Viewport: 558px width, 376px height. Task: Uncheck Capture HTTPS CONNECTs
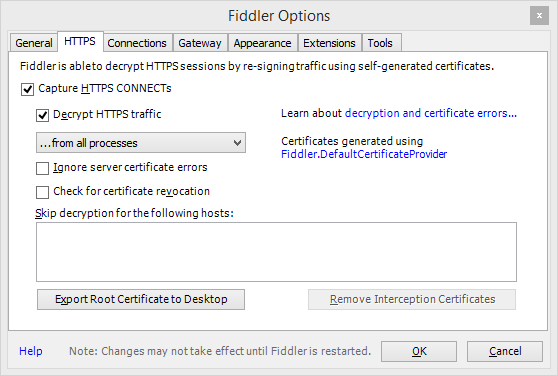coord(27,89)
